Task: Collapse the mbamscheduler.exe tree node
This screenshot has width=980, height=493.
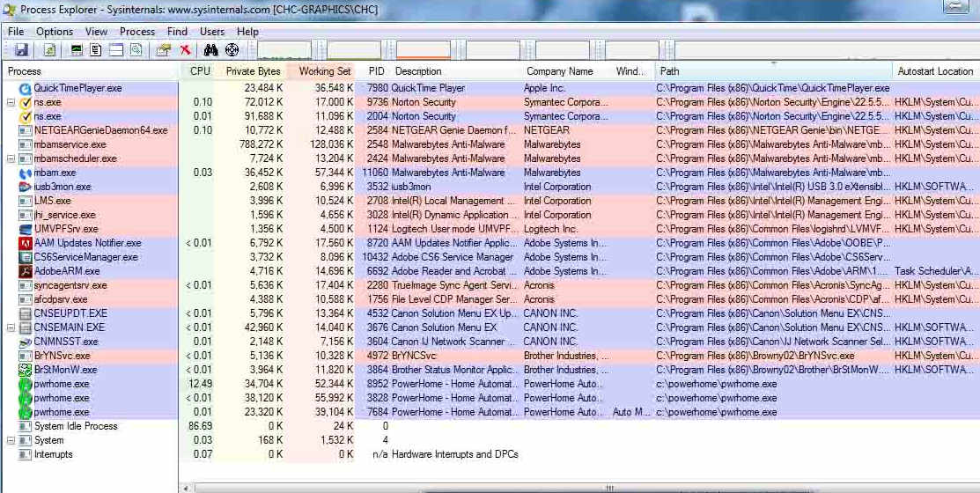Action: click(10, 158)
